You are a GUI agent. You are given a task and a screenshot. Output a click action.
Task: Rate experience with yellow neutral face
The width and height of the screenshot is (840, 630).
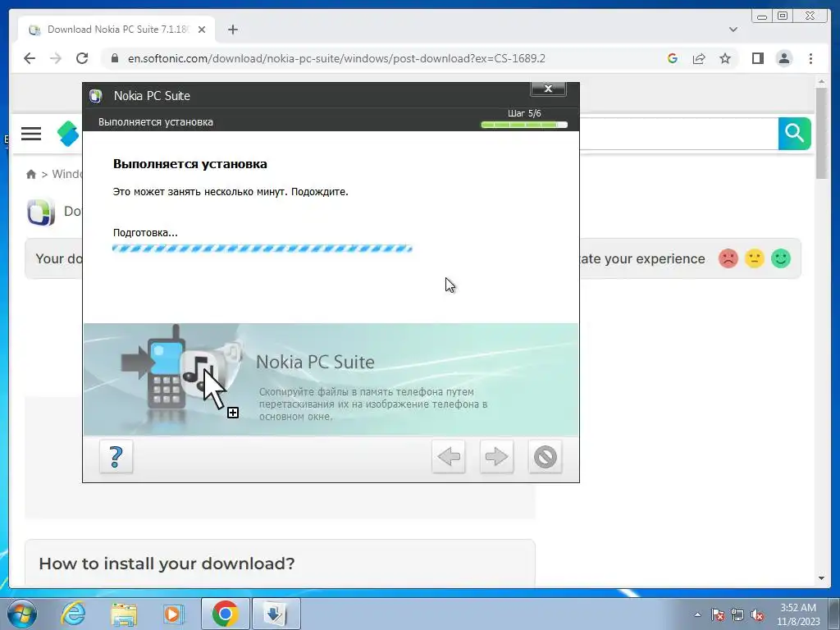755,258
